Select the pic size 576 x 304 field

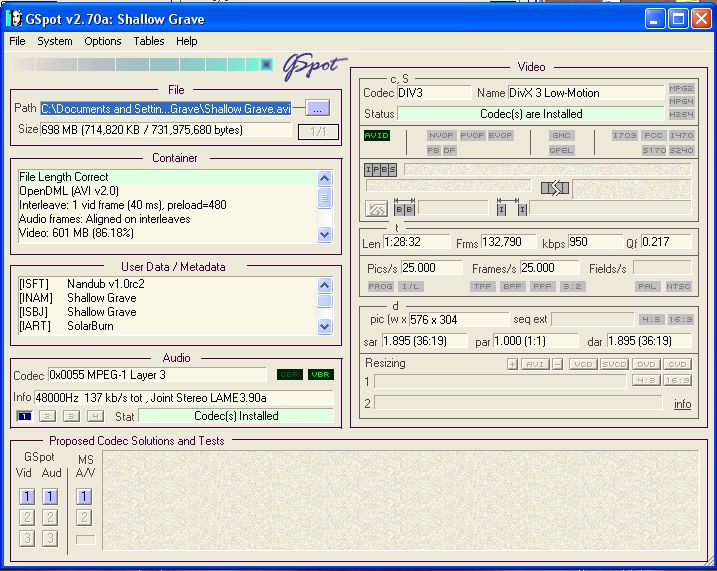click(x=459, y=320)
